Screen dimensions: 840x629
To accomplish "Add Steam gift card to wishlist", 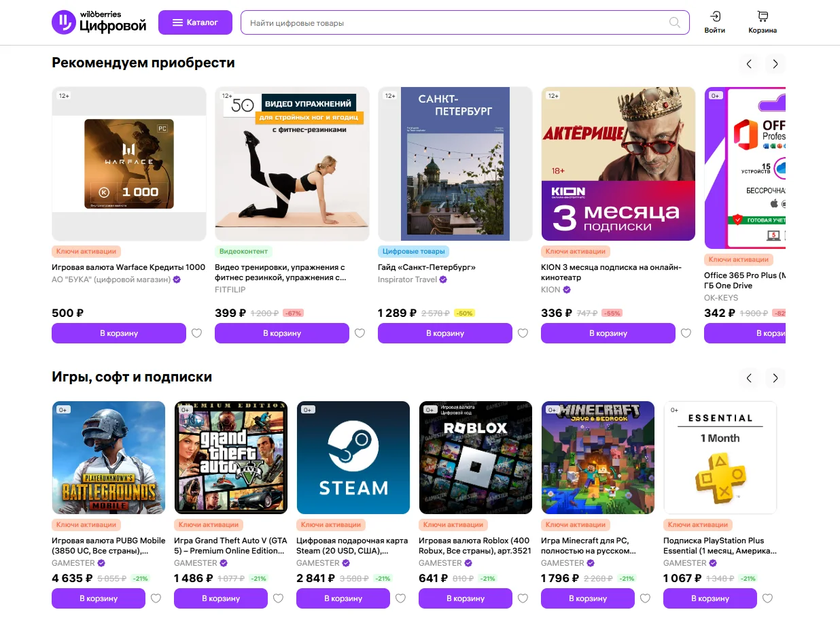I will (400, 598).
